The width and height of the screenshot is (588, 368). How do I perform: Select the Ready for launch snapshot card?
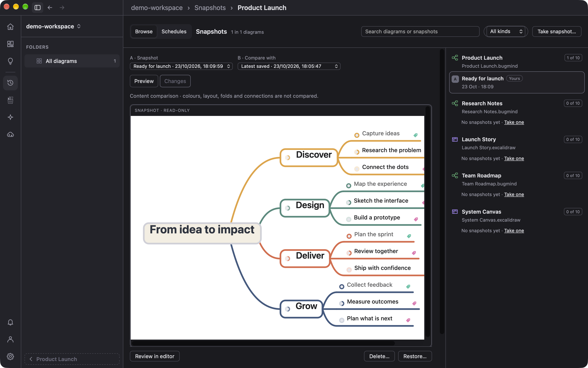click(517, 82)
